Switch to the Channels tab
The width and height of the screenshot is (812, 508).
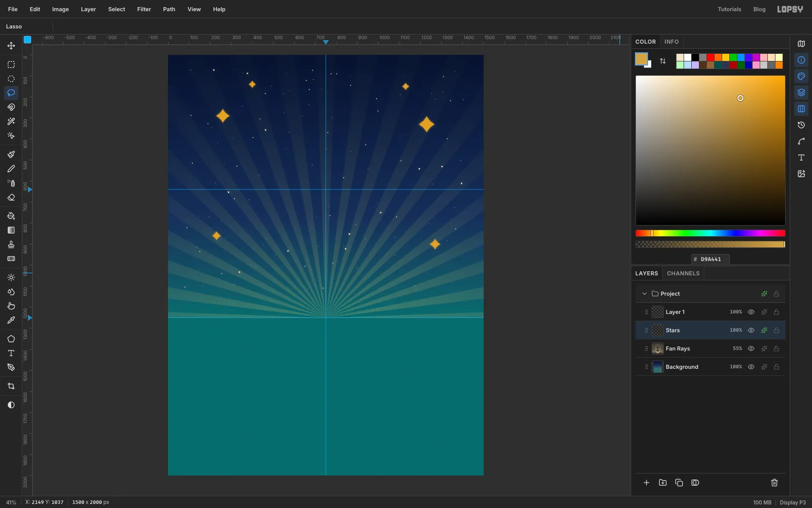[683, 273]
